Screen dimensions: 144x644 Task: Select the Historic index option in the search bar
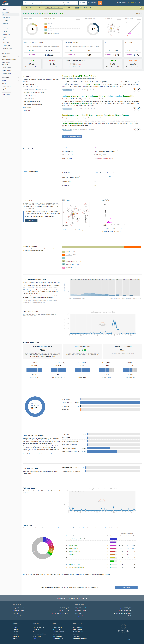coord(92,3)
